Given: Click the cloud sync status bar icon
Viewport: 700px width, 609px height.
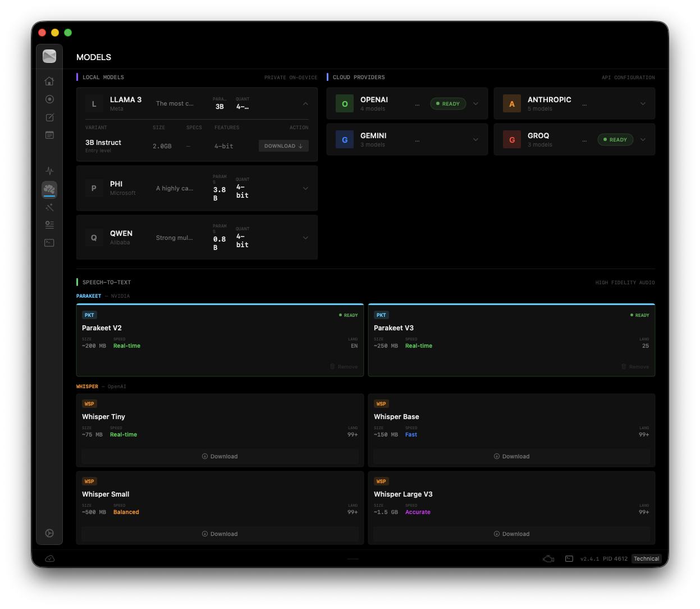Looking at the screenshot, I should point(49,558).
